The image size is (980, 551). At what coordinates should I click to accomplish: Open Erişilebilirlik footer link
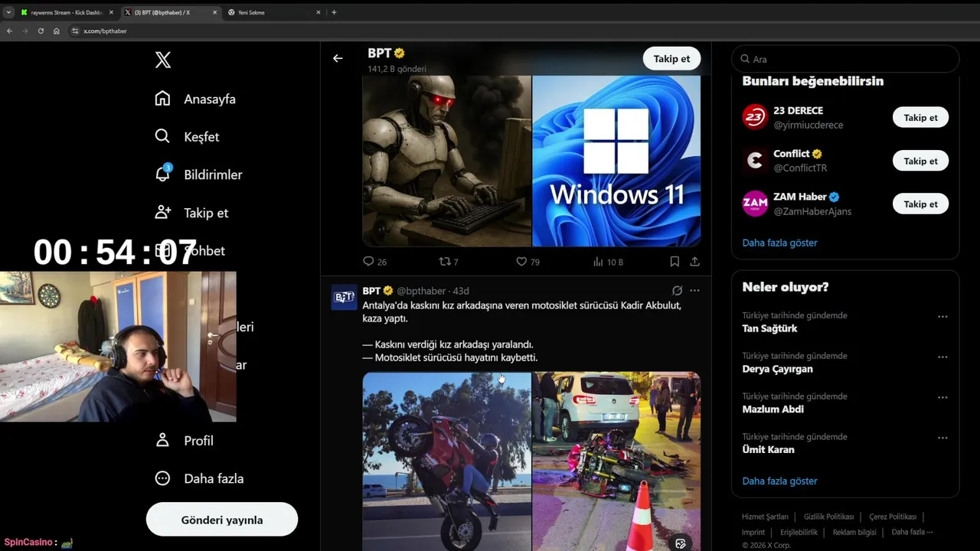click(x=799, y=532)
